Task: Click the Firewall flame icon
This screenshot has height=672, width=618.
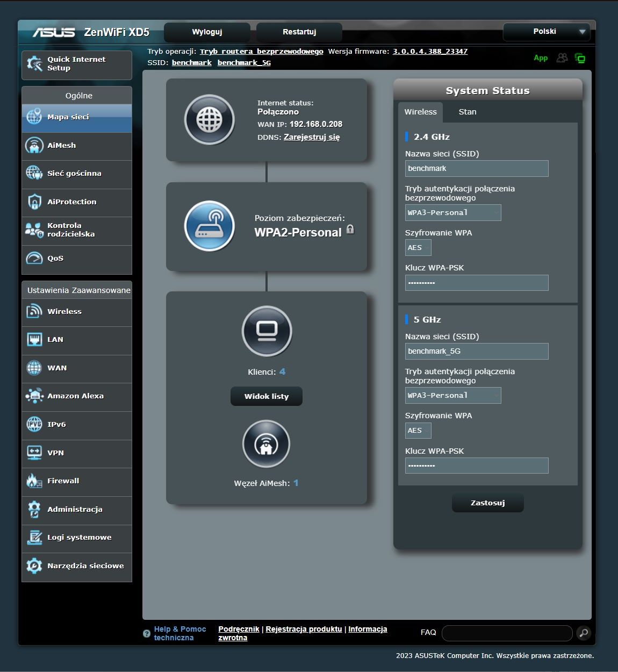Action: 34,481
